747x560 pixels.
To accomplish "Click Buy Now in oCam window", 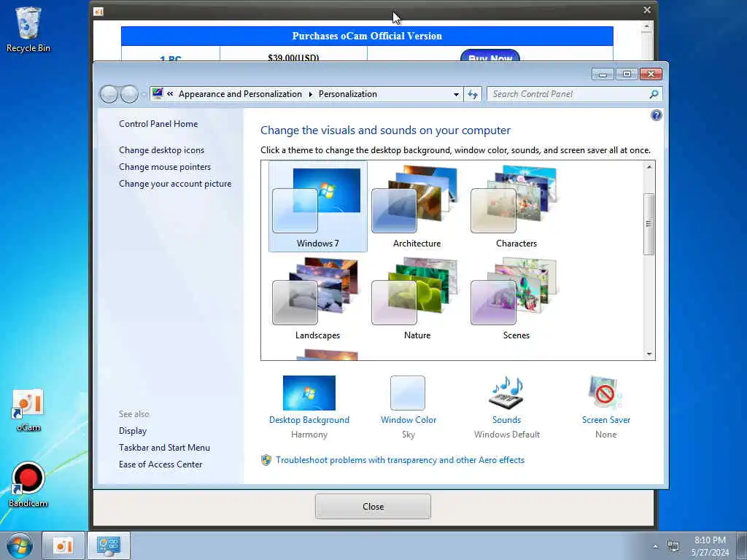I will pyautogui.click(x=490, y=55).
